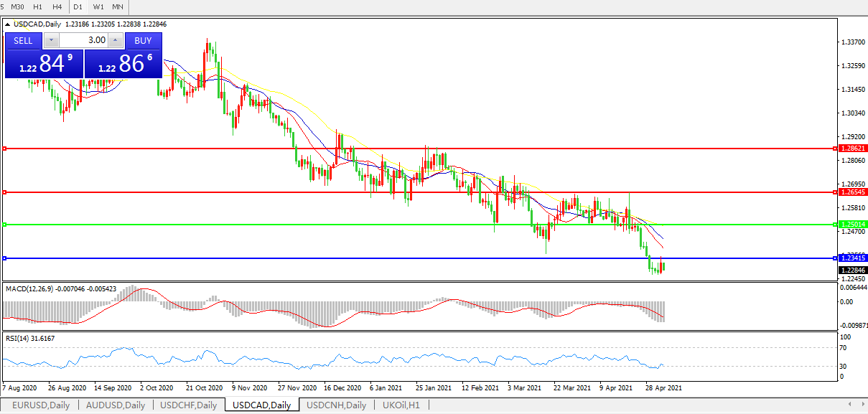The height and width of the screenshot is (414, 868).
Task: Select the H1 timeframe
Action: [38, 6]
